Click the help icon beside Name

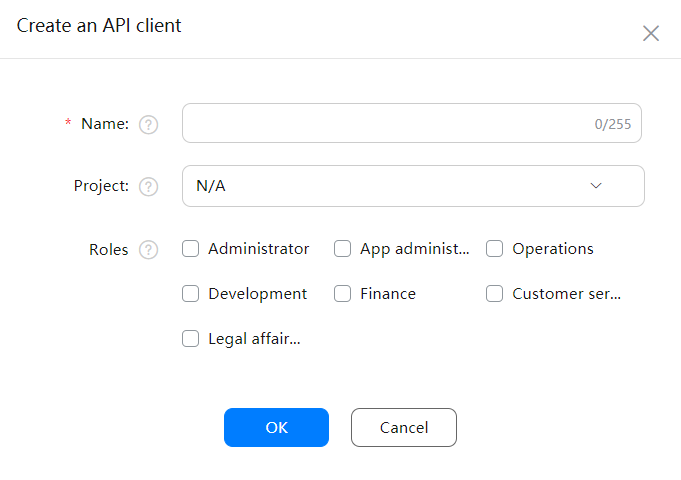coord(149,125)
